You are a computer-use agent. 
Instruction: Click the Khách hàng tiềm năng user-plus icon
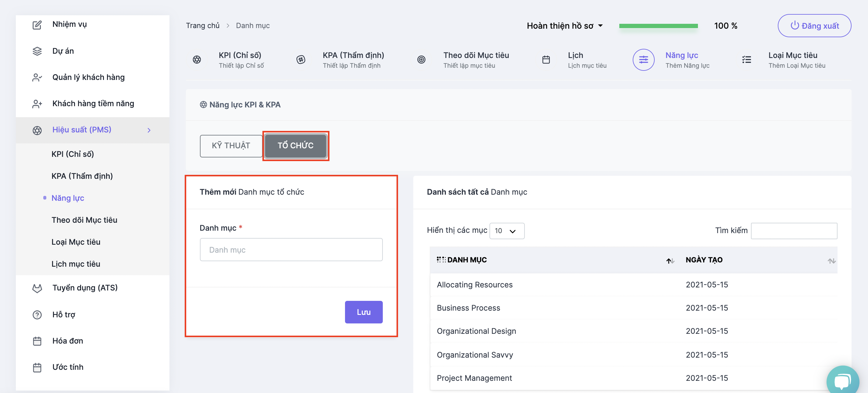[x=37, y=104]
